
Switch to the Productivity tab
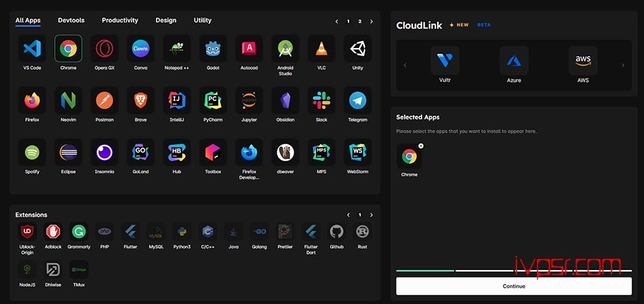[x=120, y=20]
